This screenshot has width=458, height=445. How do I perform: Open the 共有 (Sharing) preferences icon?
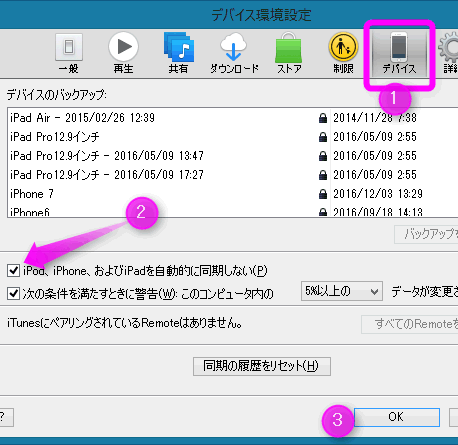point(178,53)
